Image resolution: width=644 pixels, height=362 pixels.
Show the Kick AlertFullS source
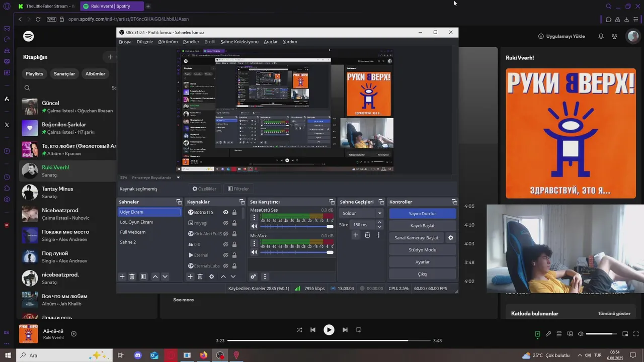226,234
